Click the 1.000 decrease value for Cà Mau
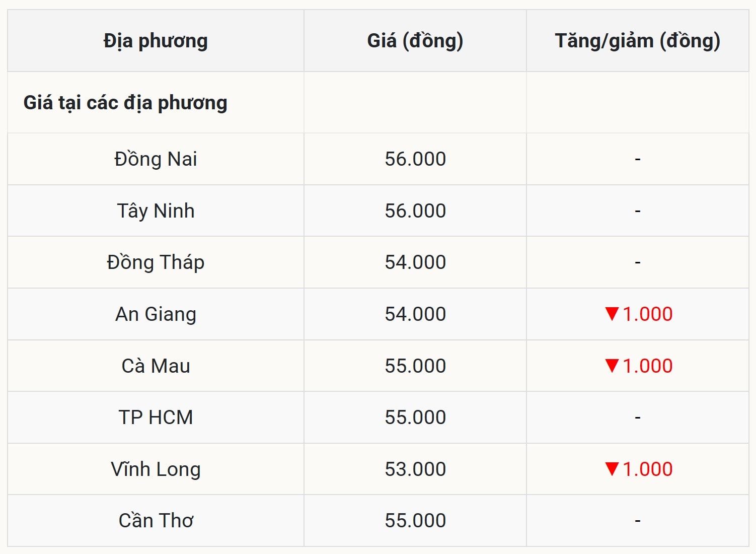The height and width of the screenshot is (554, 756). (647, 366)
